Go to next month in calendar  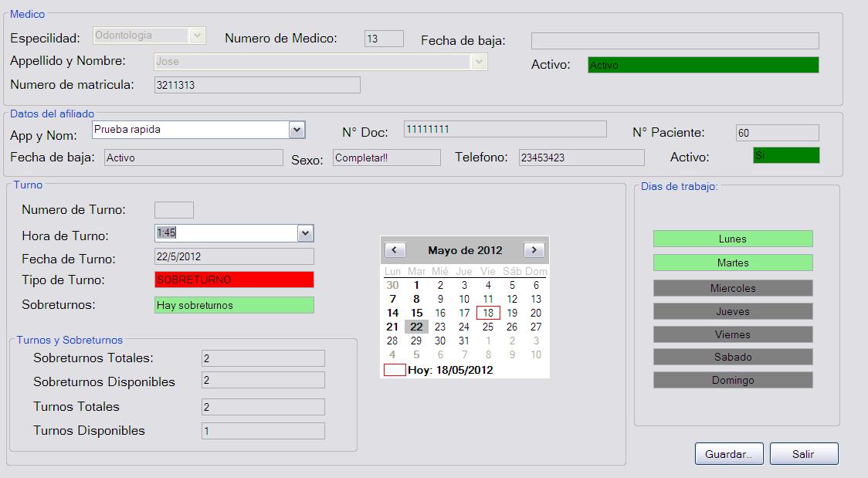coord(534,250)
